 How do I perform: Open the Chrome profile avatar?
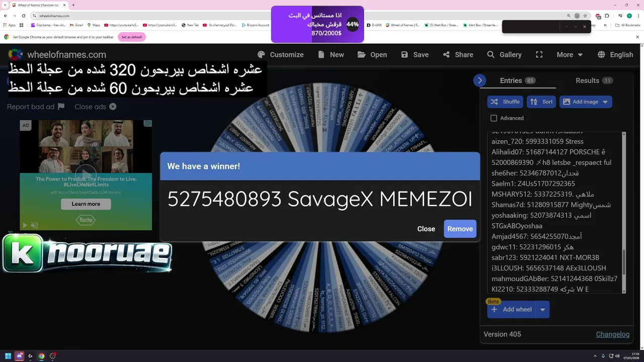click(629, 16)
